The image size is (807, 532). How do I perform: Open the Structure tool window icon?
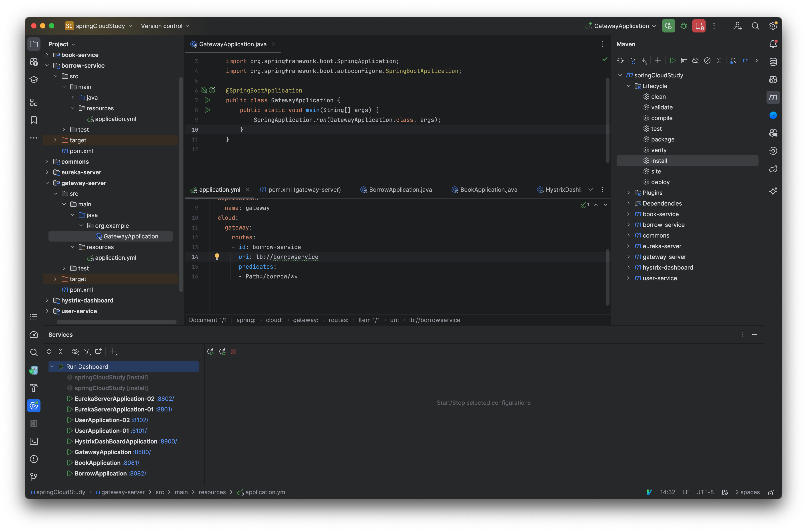(x=34, y=102)
